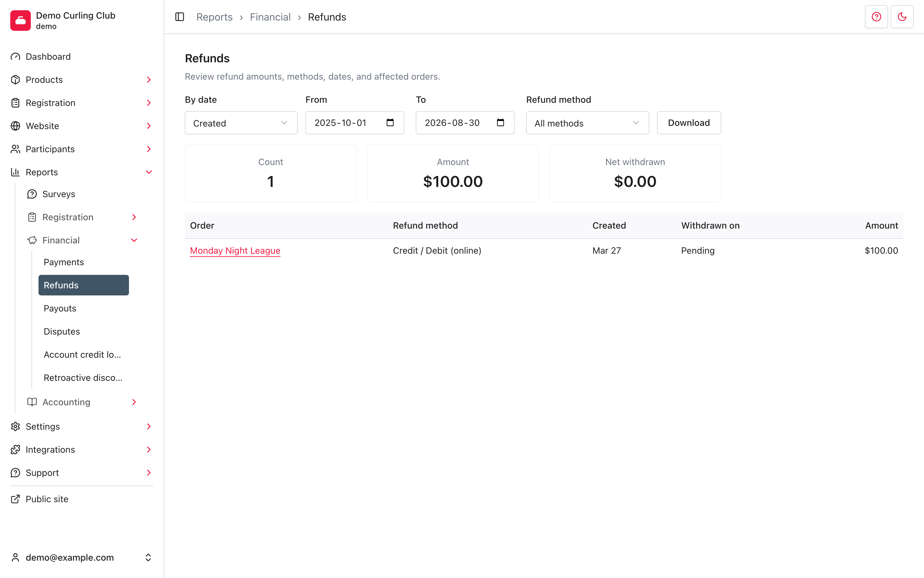This screenshot has width=924, height=578.
Task: Select the Refunds sidebar item
Action: (x=84, y=285)
